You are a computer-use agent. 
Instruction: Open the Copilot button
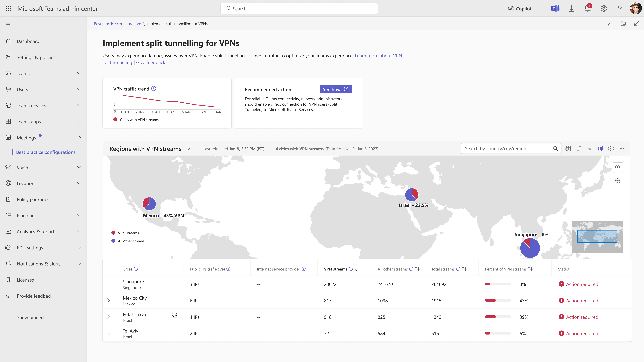520,8
